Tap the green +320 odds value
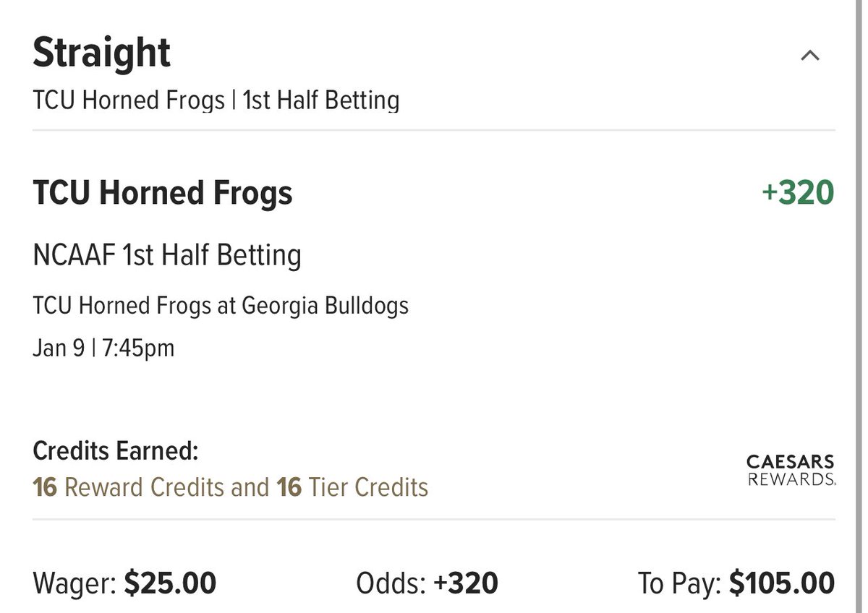The image size is (868, 613). coord(798,193)
